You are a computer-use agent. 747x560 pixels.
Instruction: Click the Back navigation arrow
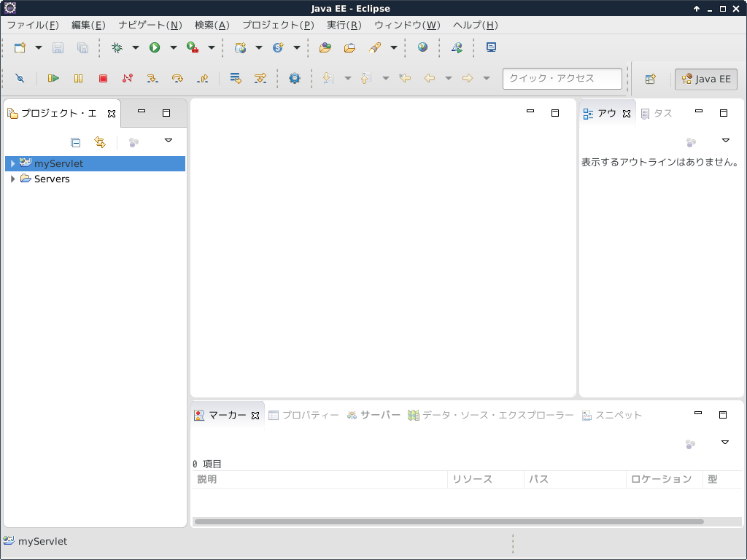coord(429,78)
